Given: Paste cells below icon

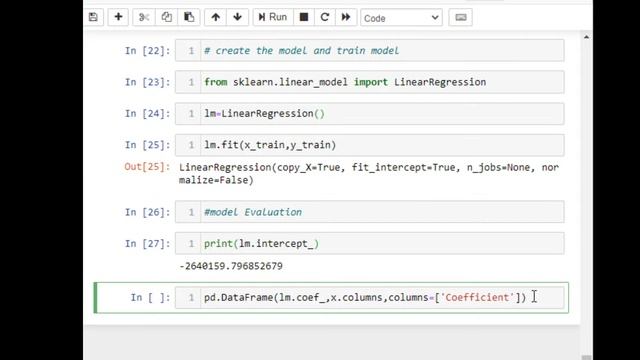Looking at the screenshot, I should coord(189,17).
